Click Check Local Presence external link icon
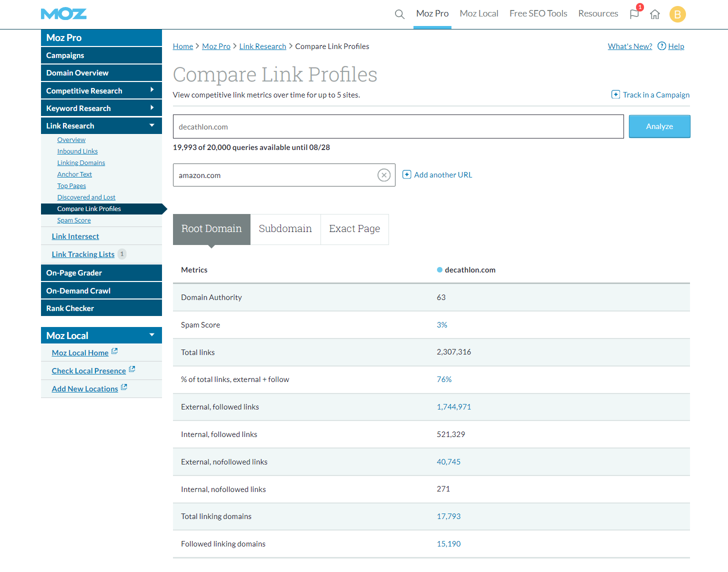Image resolution: width=728 pixels, height=572 pixels. [x=132, y=369]
